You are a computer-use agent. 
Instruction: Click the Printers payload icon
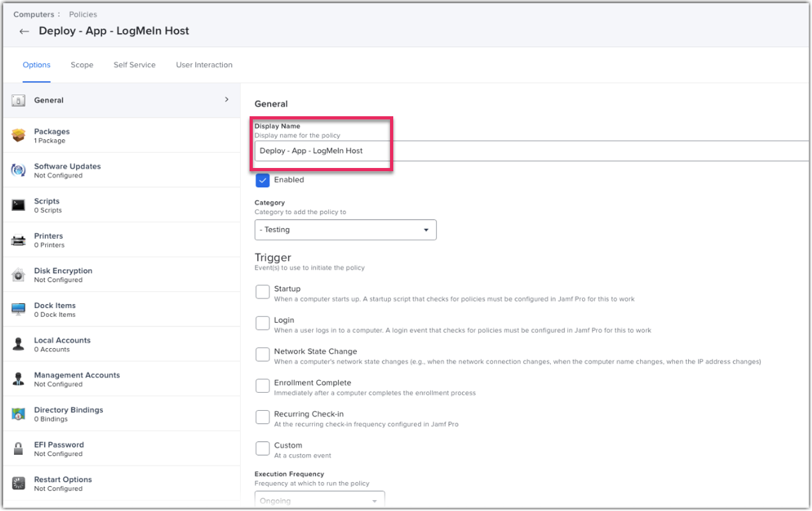tap(19, 239)
